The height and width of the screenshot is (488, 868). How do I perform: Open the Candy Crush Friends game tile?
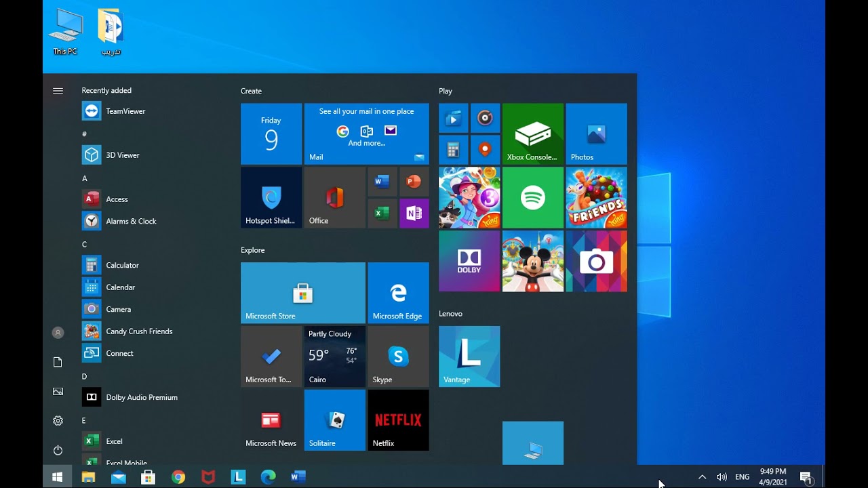pyautogui.click(x=597, y=198)
